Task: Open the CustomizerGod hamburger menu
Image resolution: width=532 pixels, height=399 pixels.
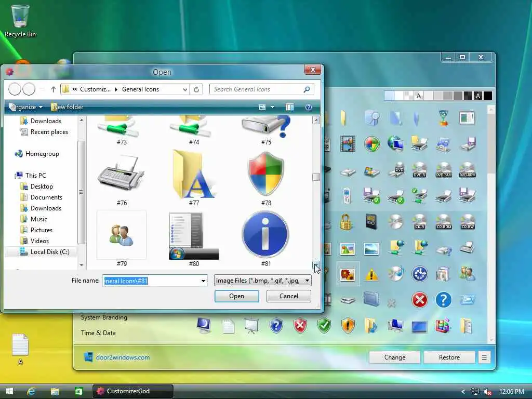Action: click(484, 357)
